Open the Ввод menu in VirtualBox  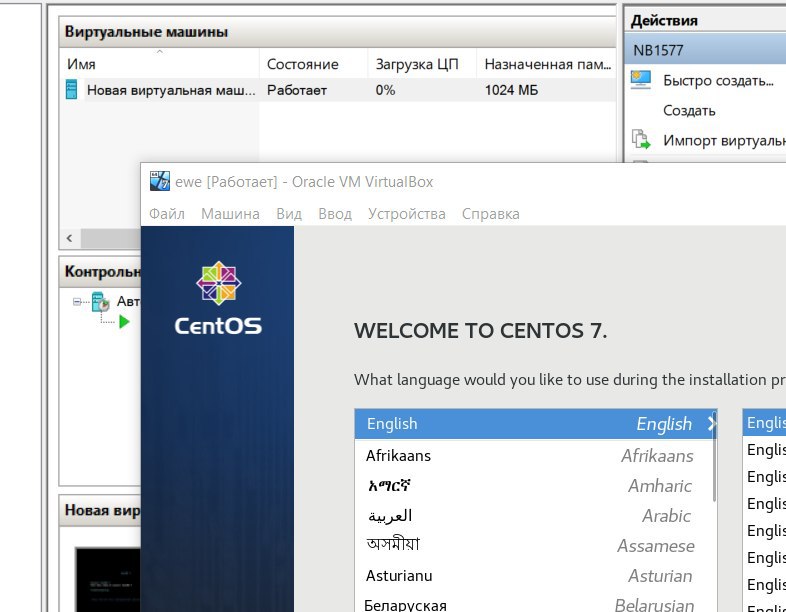335,214
